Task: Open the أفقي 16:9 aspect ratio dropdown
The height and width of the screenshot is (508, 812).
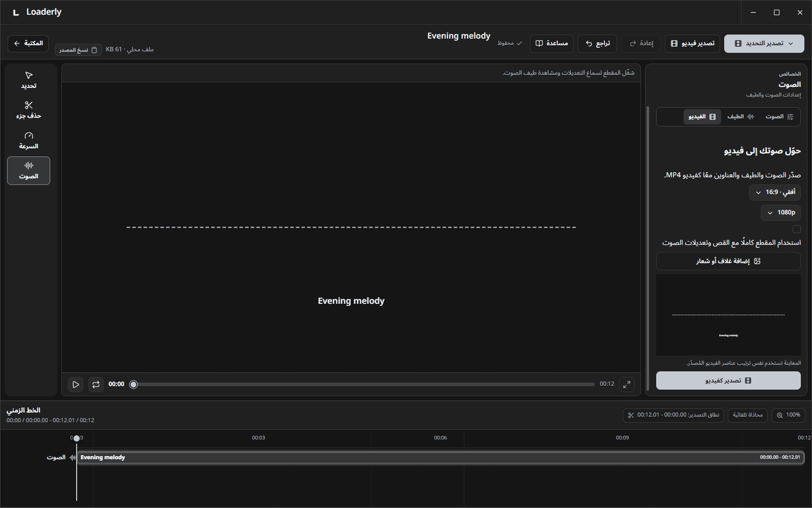Action: pos(775,192)
